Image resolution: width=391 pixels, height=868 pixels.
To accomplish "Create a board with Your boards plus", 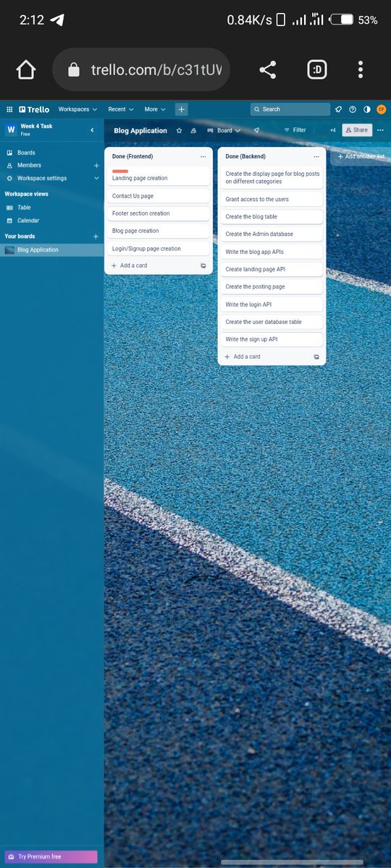I will point(96,237).
